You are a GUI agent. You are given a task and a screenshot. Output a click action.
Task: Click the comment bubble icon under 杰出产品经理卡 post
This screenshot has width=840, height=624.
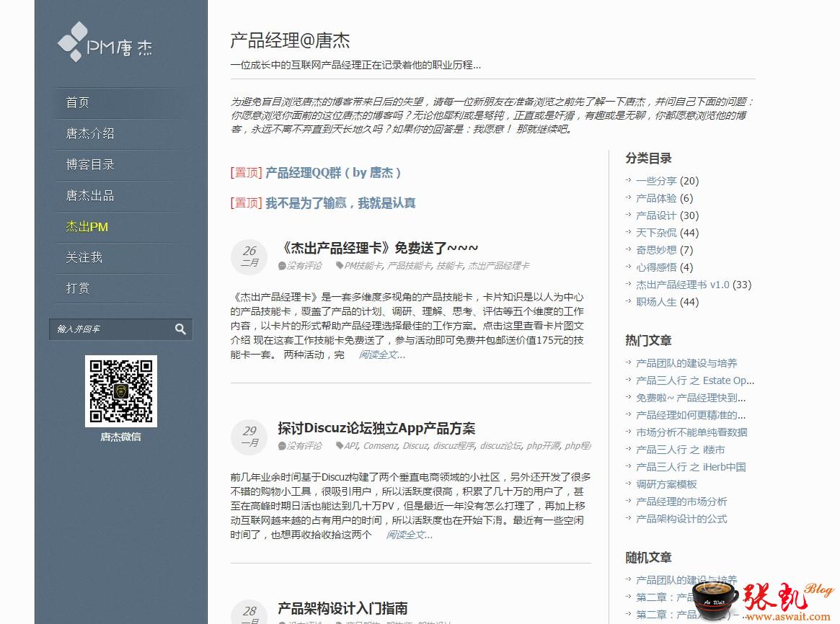[x=282, y=266]
